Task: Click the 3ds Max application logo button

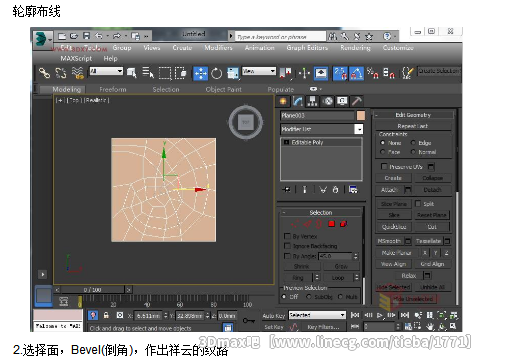Action: pos(42,39)
